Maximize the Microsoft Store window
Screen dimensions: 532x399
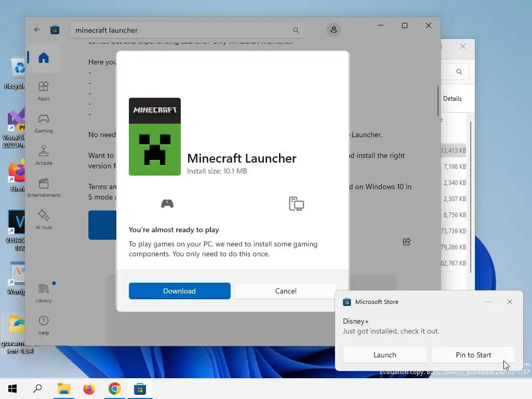pyautogui.click(x=404, y=25)
